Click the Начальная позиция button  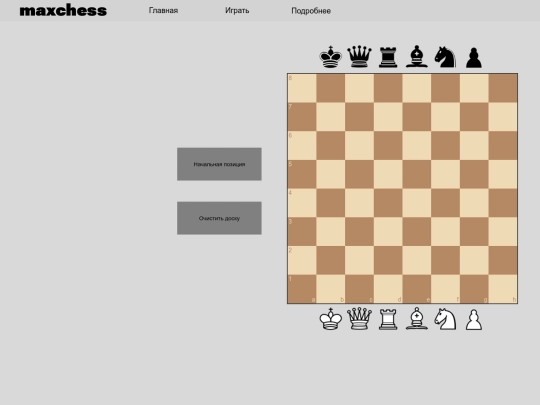(x=219, y=164)
